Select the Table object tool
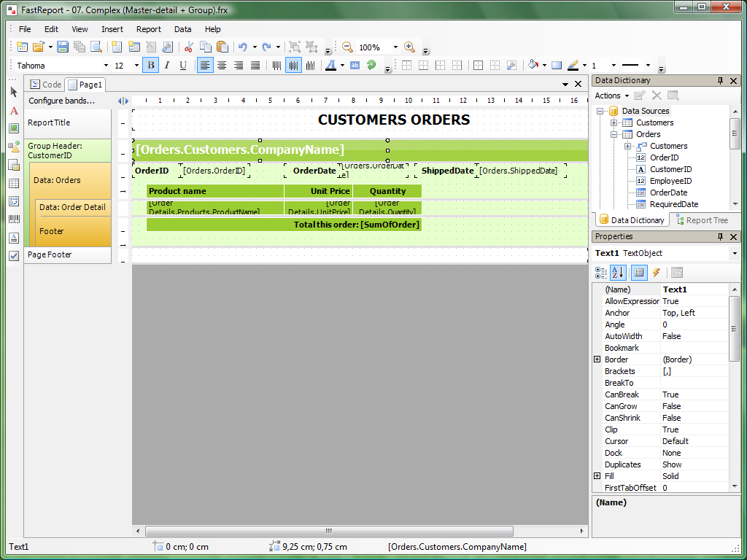Image resolution: width=747 pixels, height=560 pixels. pyautogui.click(x=14, y=183)
